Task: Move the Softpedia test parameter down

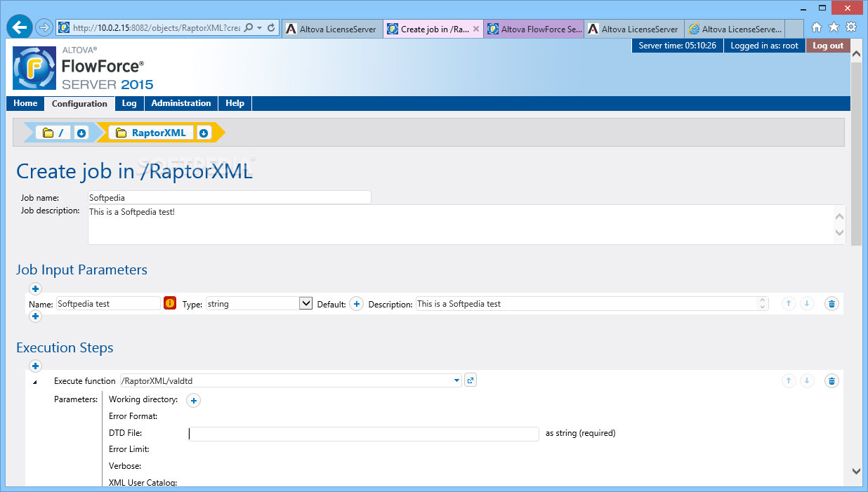Action: (807, 303)
